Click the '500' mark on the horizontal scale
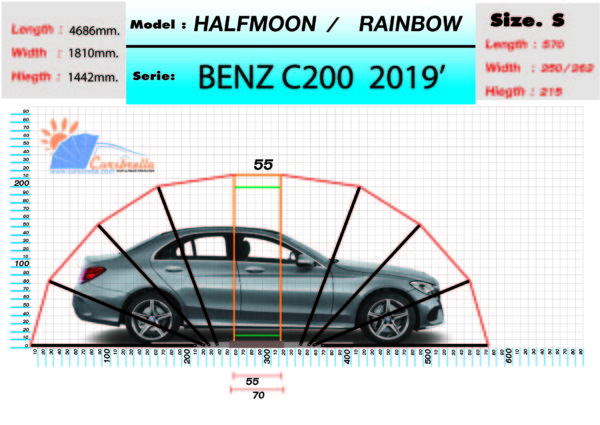Viewport: 600px width, 425px height. click(x=428, y=356)
